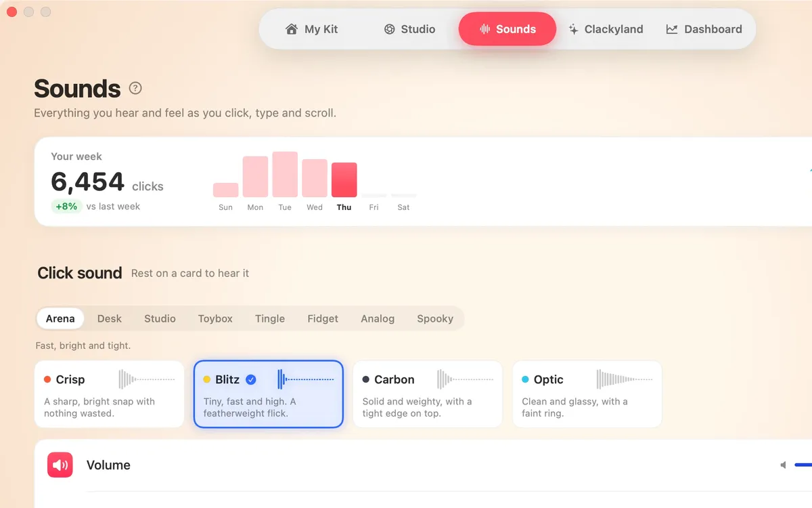Open the My Kit tab
This screenshot has height=508, width=812.
click(x=312, y=29)
